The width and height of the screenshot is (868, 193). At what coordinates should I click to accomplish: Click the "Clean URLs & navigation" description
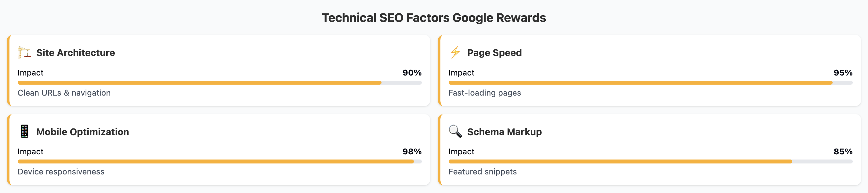click(64, 93)
